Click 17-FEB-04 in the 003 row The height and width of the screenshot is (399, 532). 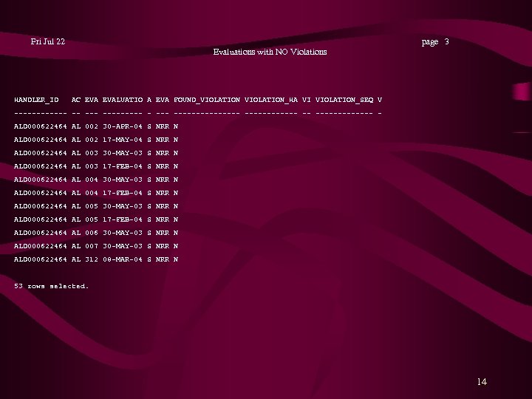123,166
